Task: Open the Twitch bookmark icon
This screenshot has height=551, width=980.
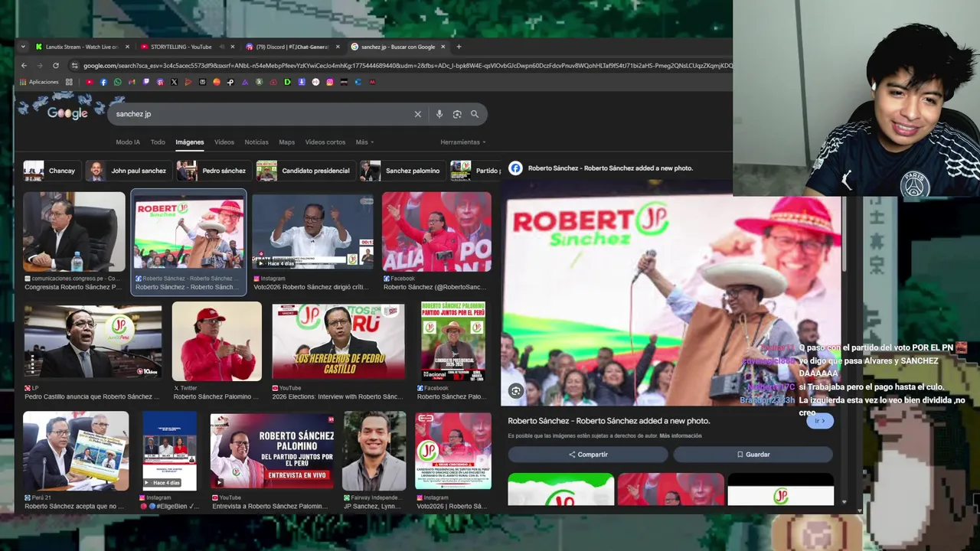Action: 145,82
